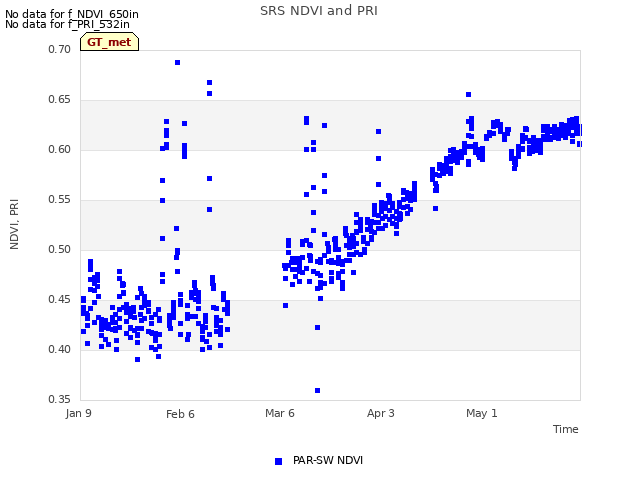Click the May 1 x-axis tick label
The width and height of the screenshot is (640, 480).
(482, 413)
